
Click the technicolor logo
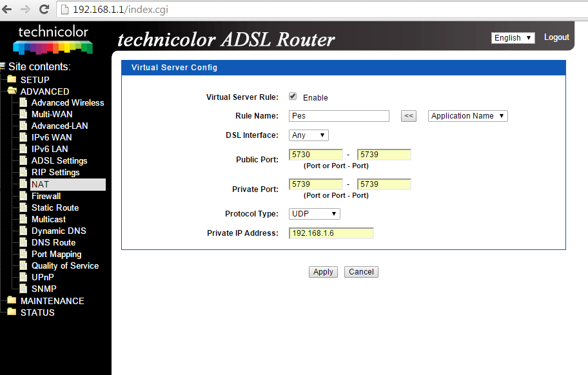click(x=53, y=40)
